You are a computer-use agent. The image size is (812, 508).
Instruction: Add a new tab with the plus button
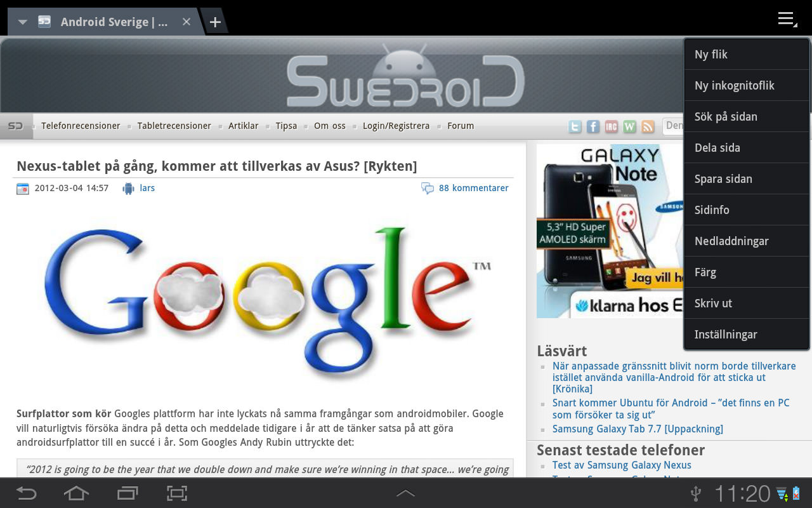point(215,22)
